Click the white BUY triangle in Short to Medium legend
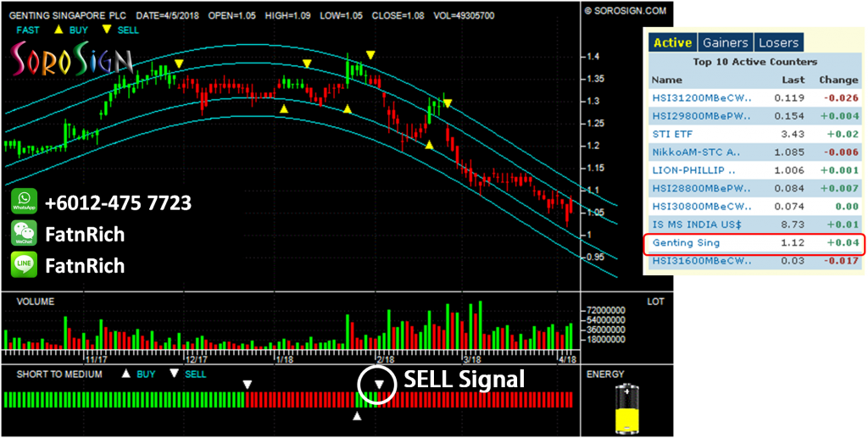868x438 pixels. 126,374
